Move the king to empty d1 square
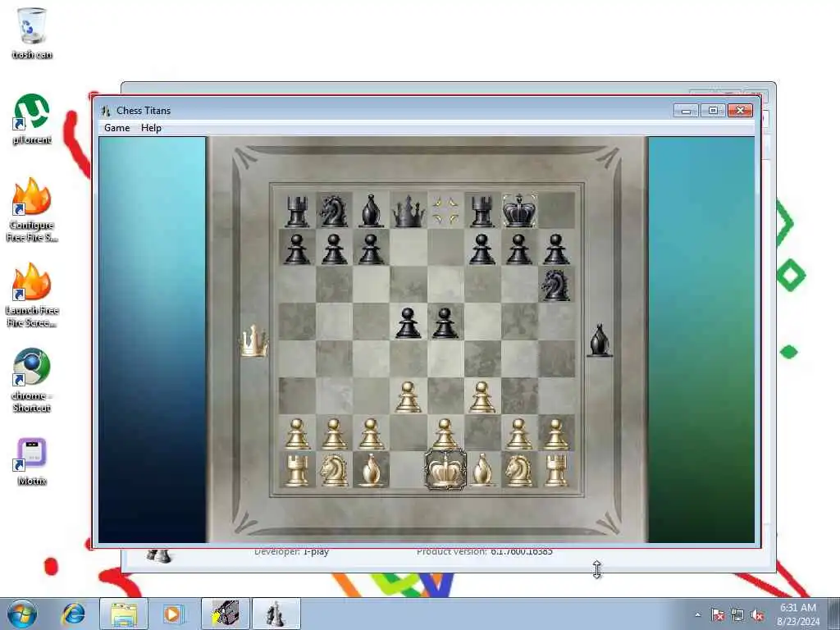Viewport: 840px width, 630px height. coord(408,470)
